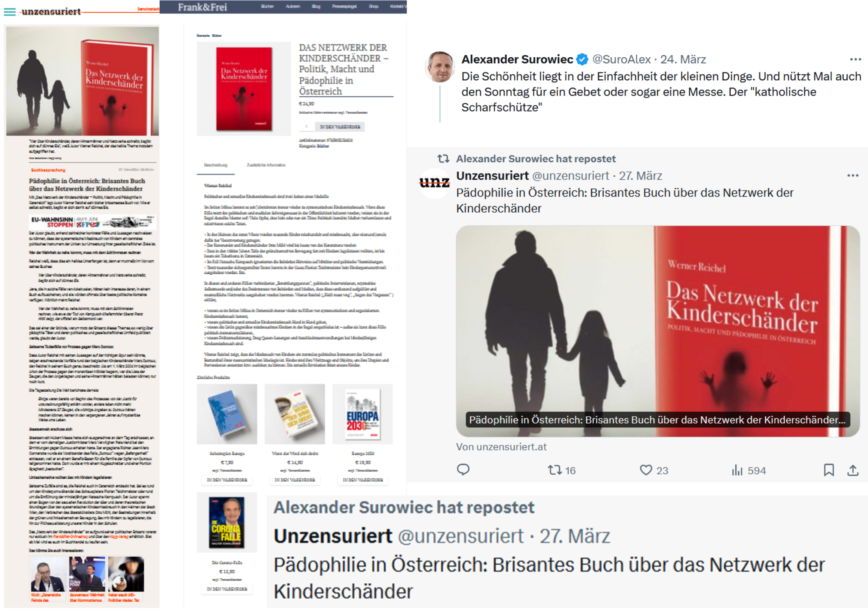
Task: Switch to the Beschreibung tab
Action: (x=216, y=165)
